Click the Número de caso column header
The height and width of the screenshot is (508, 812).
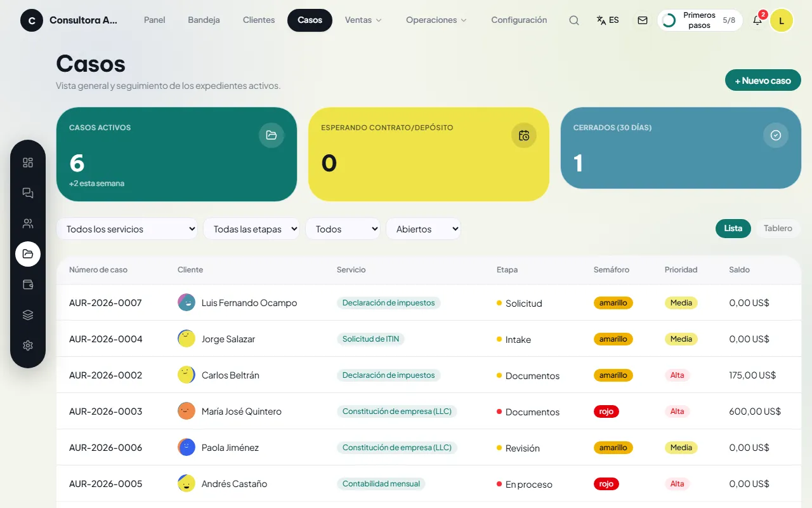pyautogui.click(x=98, y=270)
